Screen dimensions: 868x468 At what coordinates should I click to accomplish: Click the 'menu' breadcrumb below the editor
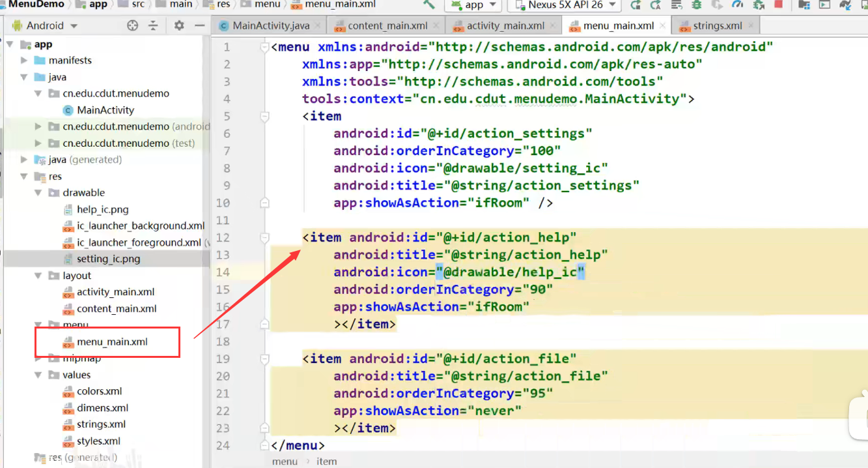[x=285, y=461]
